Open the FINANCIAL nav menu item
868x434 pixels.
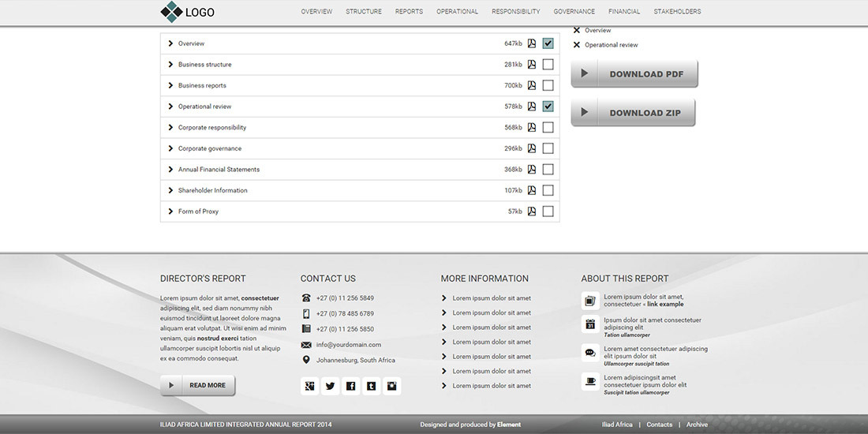pos(624,12)
